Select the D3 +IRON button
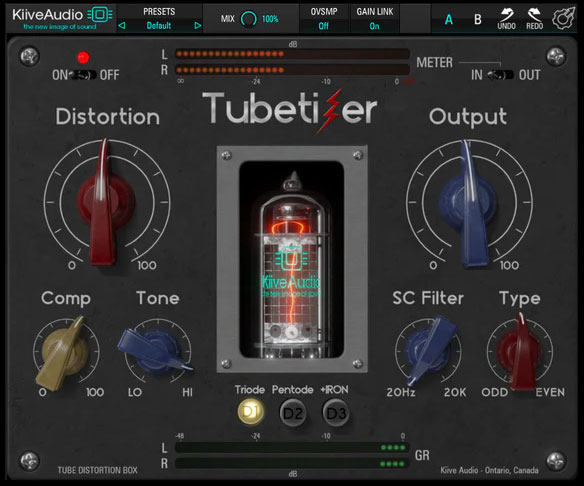 (x=336, y=413)
